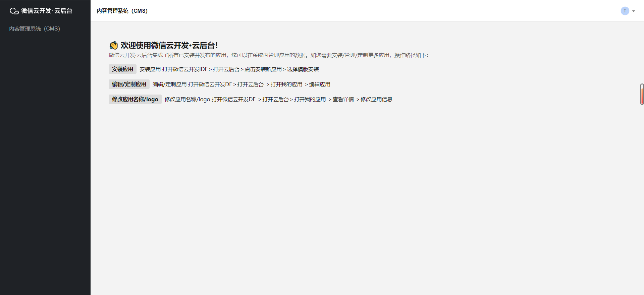Viewport: 644px width, 295px height.
Task: Expand the user account dropdown arrow
Action: click(634, 11)
